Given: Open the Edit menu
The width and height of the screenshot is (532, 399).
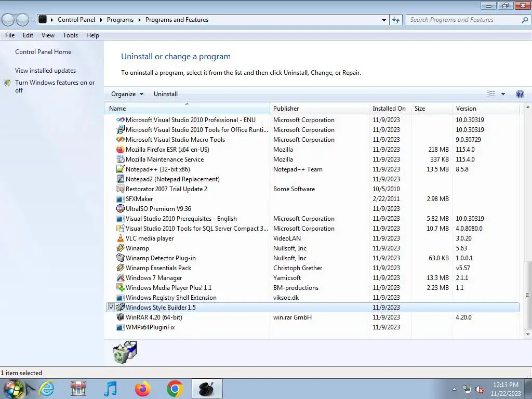Looking at the screenshot, I should tap(28, 35).
